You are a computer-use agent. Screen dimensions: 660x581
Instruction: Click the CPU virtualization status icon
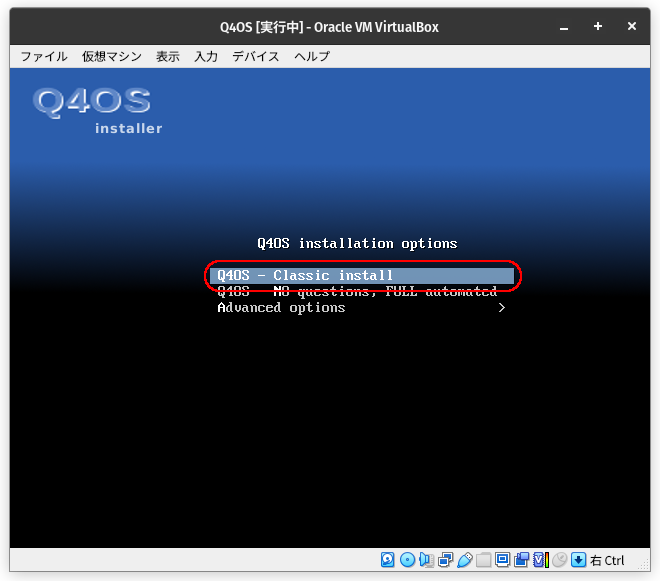[x=541, y=560]
